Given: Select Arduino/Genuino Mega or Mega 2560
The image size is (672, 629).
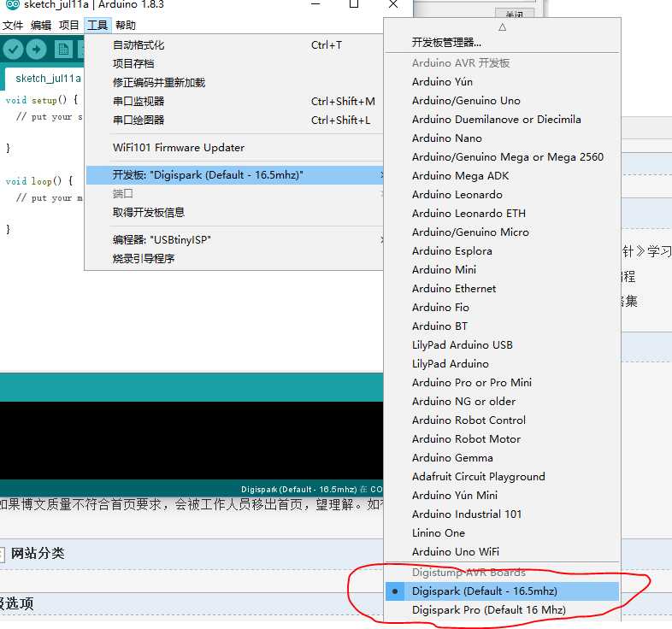Looking at the screenshot, I should (502, 157).
